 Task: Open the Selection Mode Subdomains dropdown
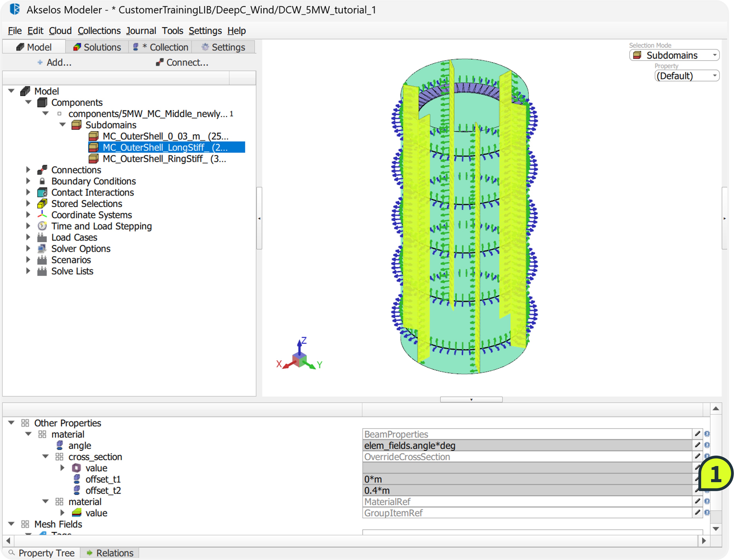tap(674, 55)
